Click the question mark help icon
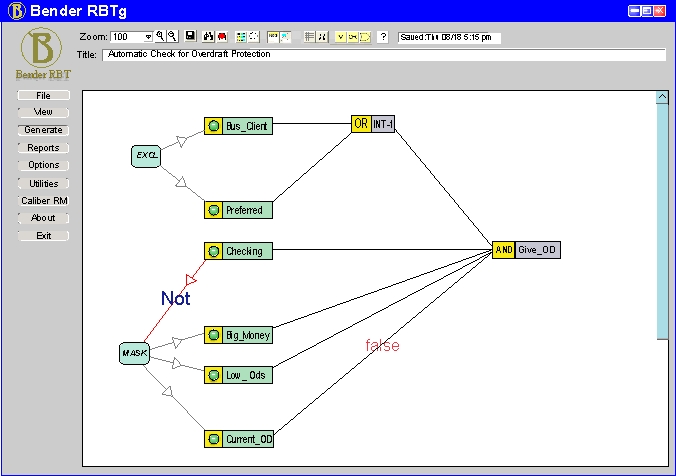Viewport: 676px width, 476px height. (x=383, y=37)
